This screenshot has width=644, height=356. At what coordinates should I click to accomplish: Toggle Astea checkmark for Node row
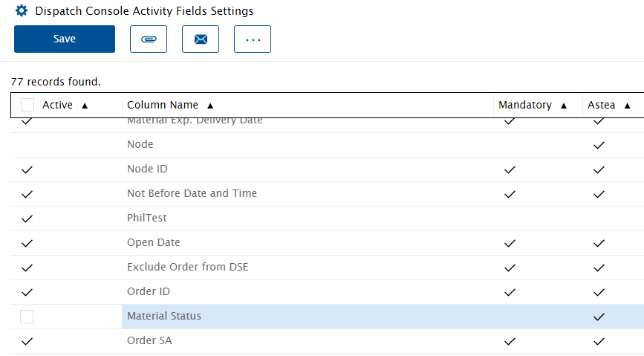click(x=599, y=145)
